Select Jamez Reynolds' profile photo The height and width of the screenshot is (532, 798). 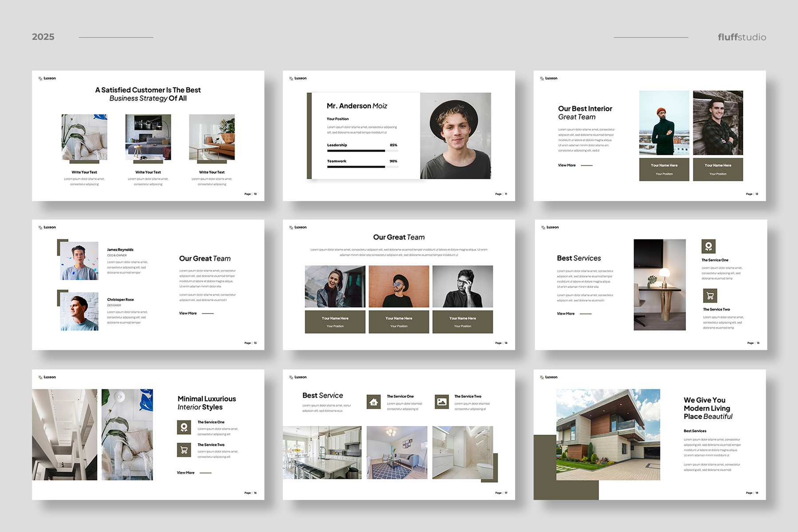(79, 261)
